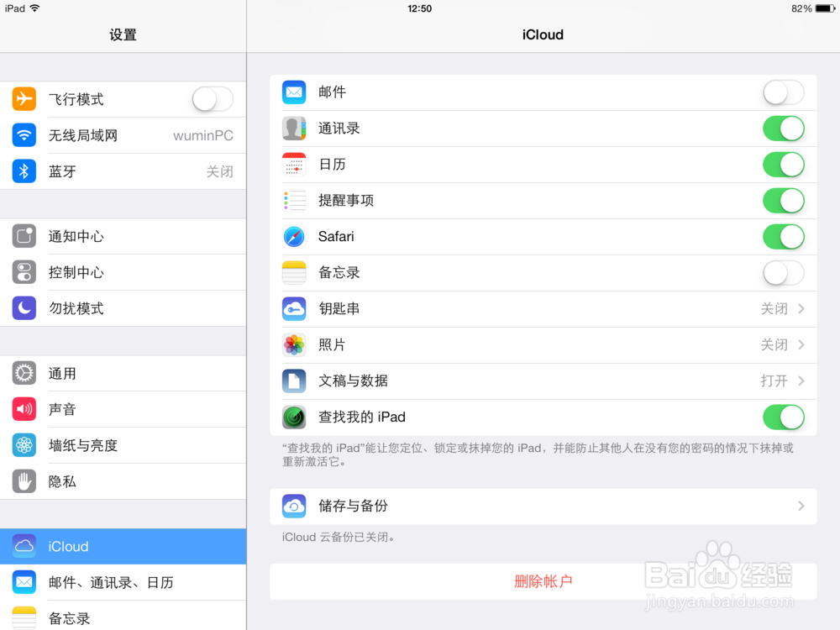Expand the 文稿与数据 settings row
The width and height of the screenshot is (840, 630).
click(543, 381)
